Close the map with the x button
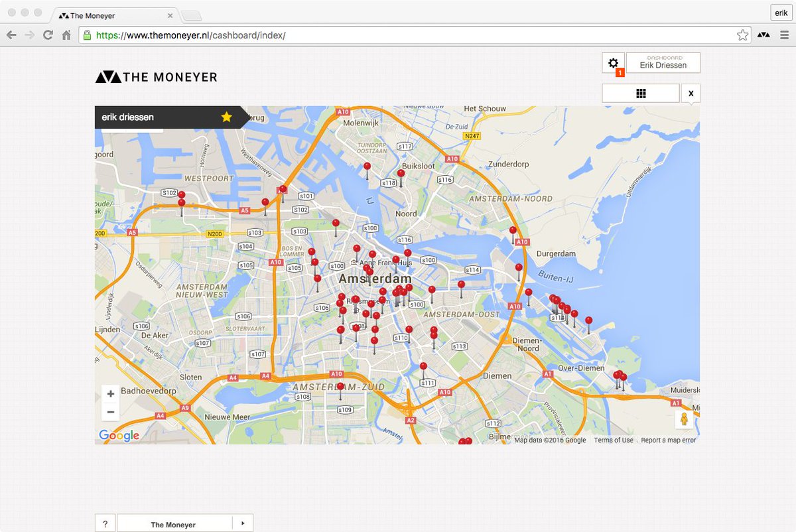The width and height of the screenshot is (796, 532). [x=691, y=94]
